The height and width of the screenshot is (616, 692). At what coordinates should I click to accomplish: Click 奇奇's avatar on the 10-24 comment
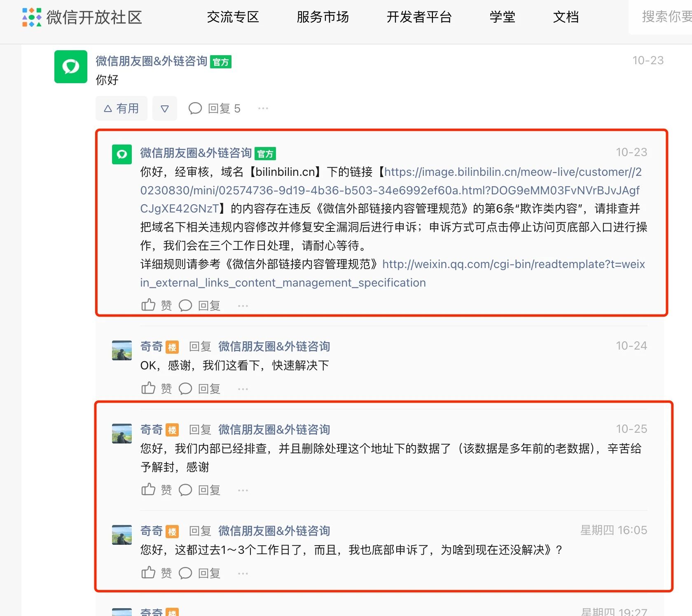[x=122, y=350]
